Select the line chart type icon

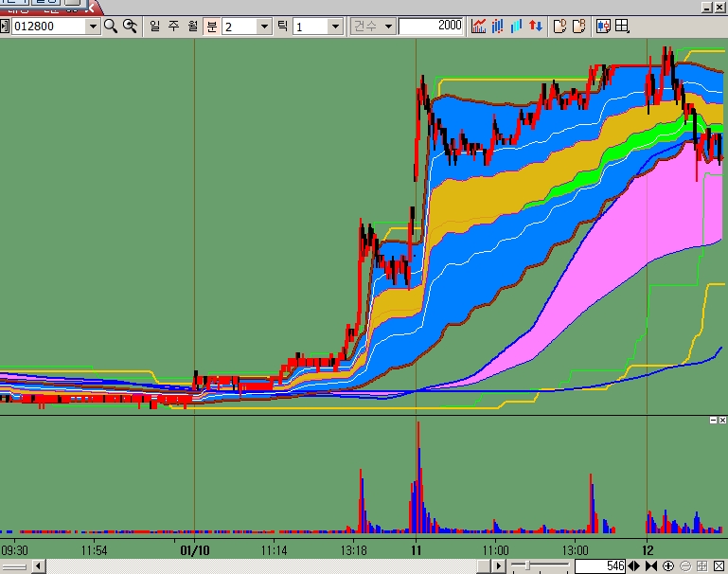click(480, 27)
